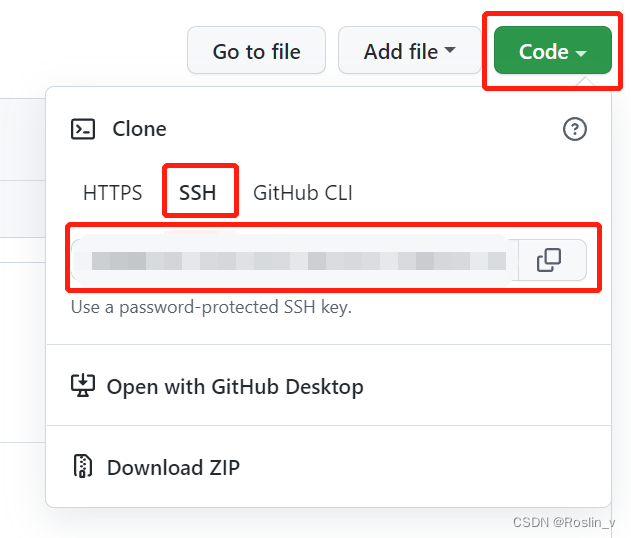Click the password-protected SSH key hint text
Screen dimensions: 631x538
[x=211, y=307]
